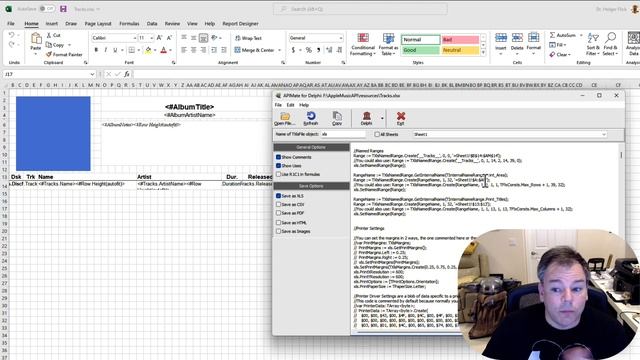
Task: Open APIMate Help menu
Action: tap(304, 105)
